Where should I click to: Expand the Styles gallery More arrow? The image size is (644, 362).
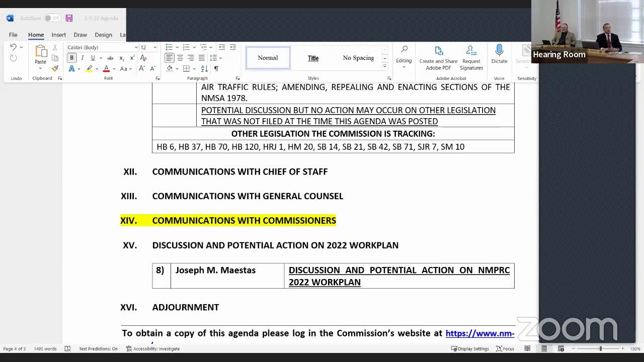click(x=385, y=66)
